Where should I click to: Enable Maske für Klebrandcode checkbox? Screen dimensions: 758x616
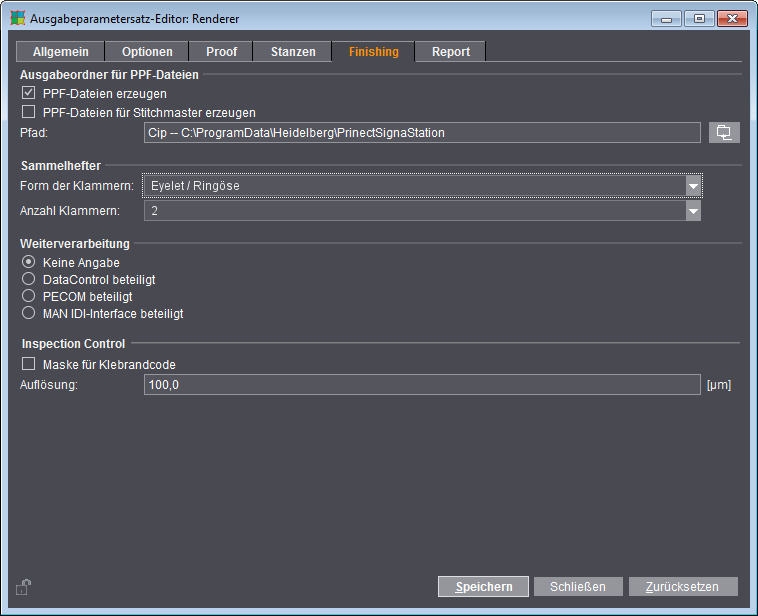click(29, 364)
